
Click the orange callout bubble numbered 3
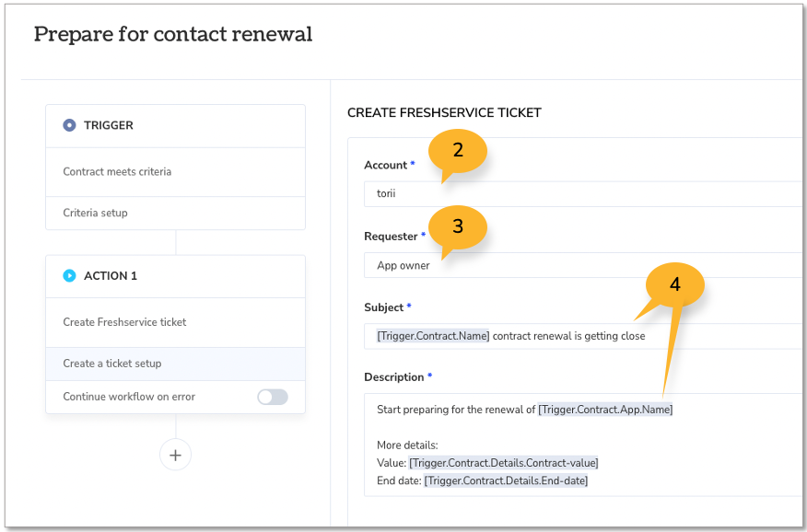458,227
